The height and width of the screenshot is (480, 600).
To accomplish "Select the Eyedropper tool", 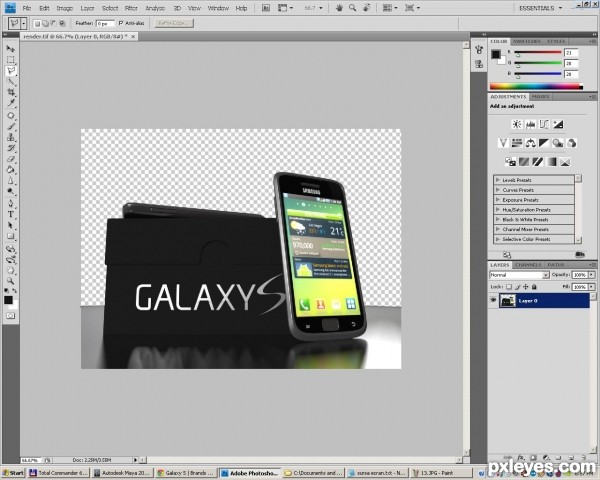I will point(10,103).
